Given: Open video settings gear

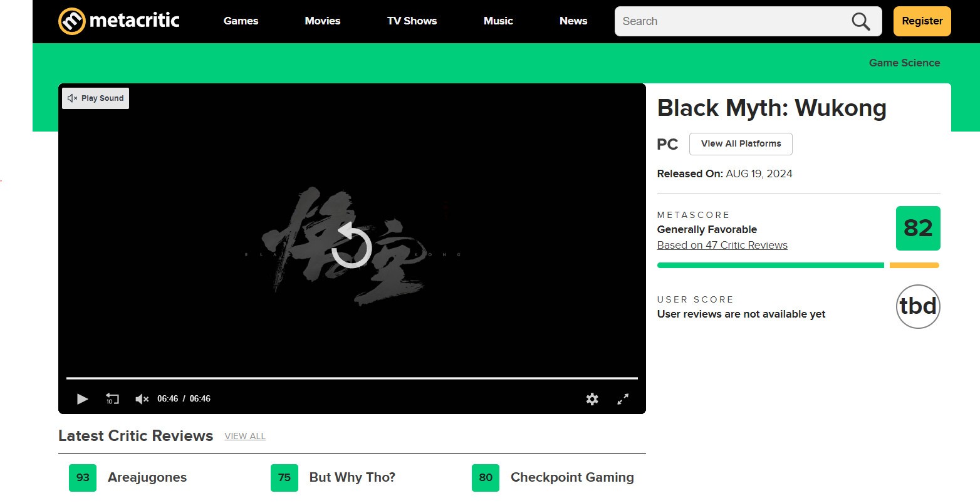Looking at the screenshot, I should coord(592,399).
